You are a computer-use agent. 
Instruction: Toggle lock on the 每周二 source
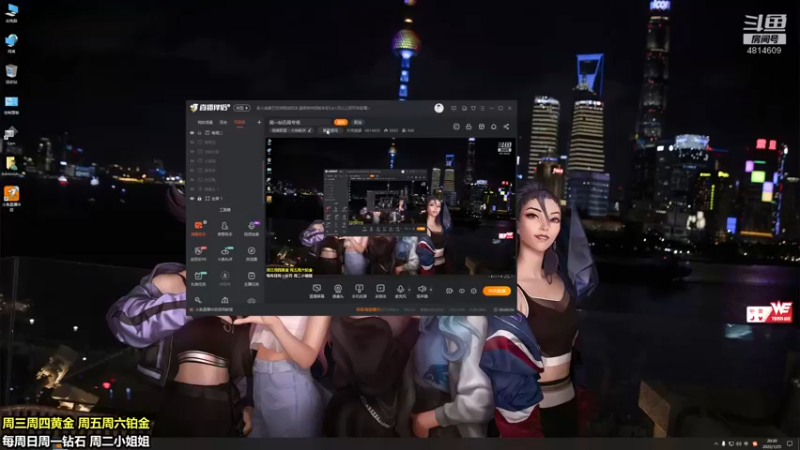pos(199,133)
